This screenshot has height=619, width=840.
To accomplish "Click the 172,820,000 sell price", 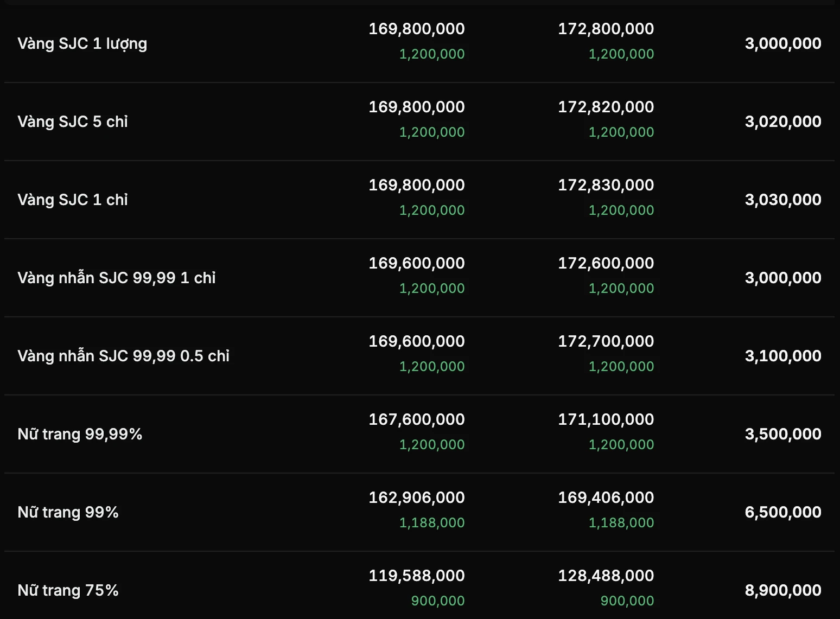I will click(x=606, y=107).
